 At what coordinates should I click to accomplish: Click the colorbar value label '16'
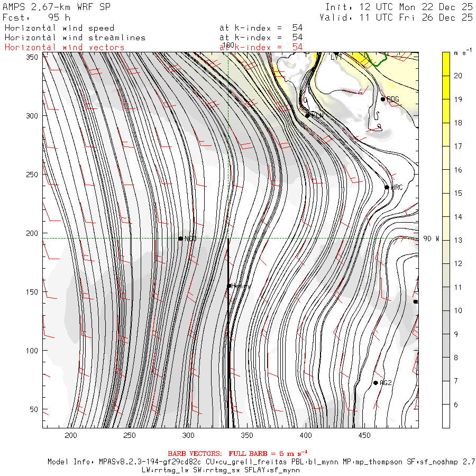458,170
